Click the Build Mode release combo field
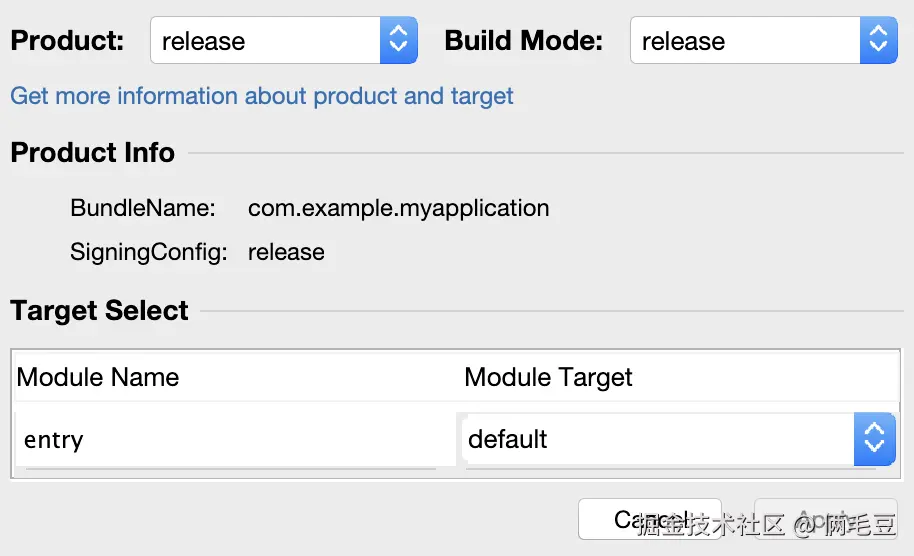 (744, 41)
